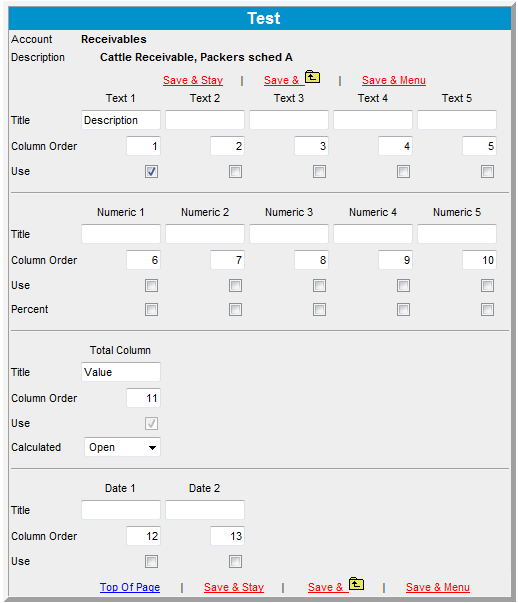Click the Date 1 Title input field
The width and height of the screenshot is (518, 603).
click(x=121, y=510)
